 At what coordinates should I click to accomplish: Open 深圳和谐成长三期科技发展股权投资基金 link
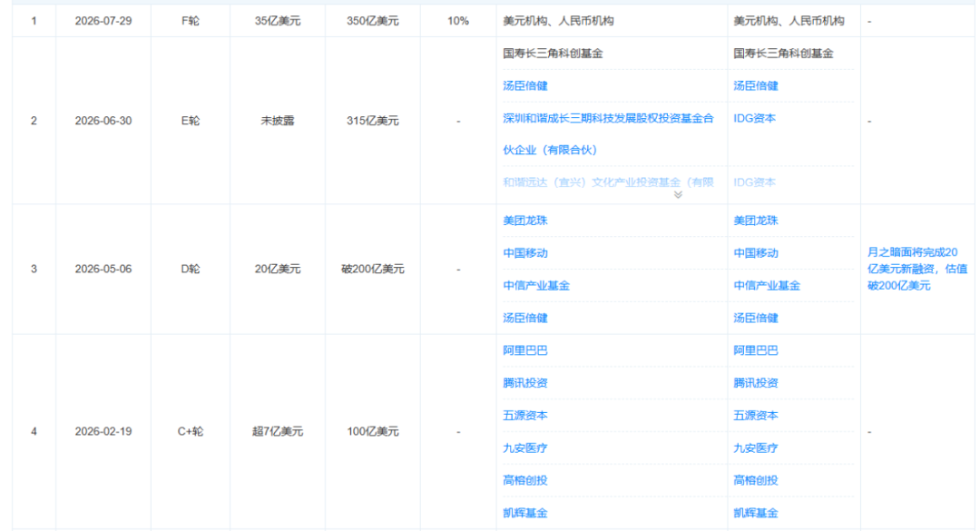click(608, 133)
